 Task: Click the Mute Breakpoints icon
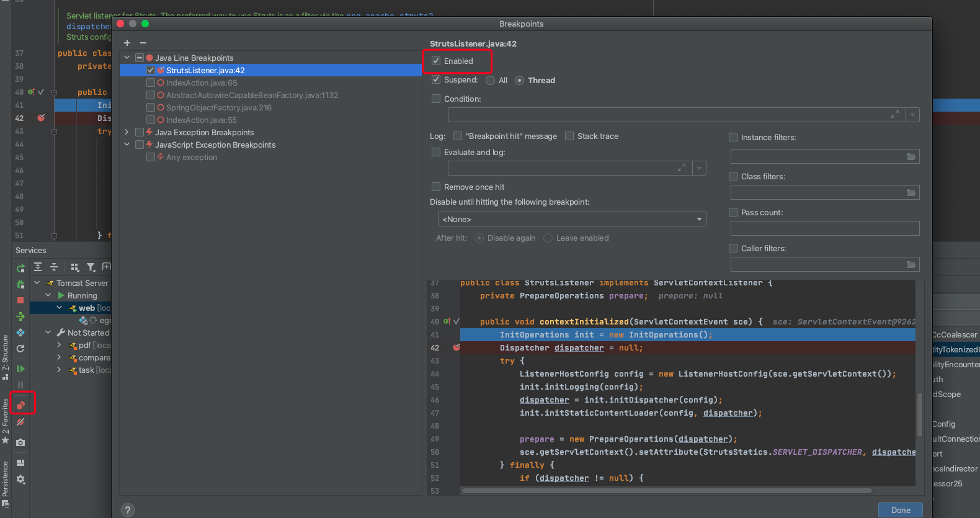point(20,422)
